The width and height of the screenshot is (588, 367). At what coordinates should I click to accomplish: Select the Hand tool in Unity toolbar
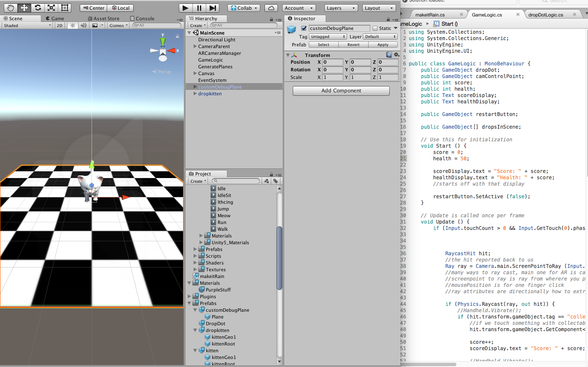point(11,8)
